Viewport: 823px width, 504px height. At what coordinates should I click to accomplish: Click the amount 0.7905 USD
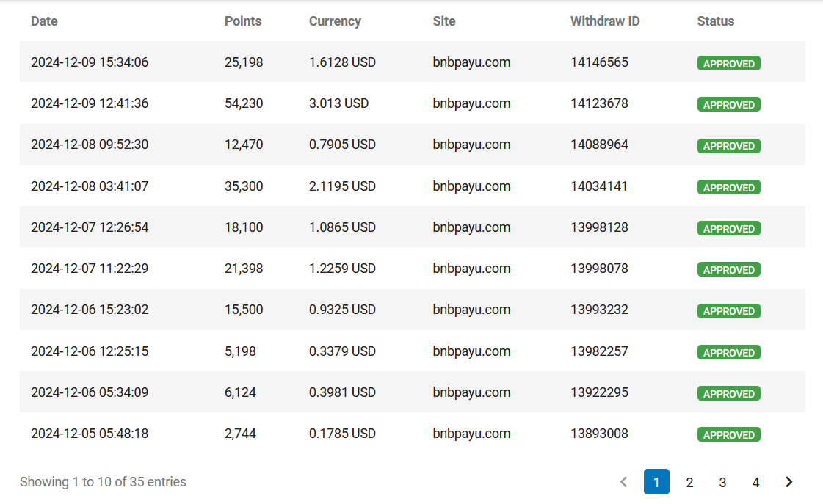342,145
